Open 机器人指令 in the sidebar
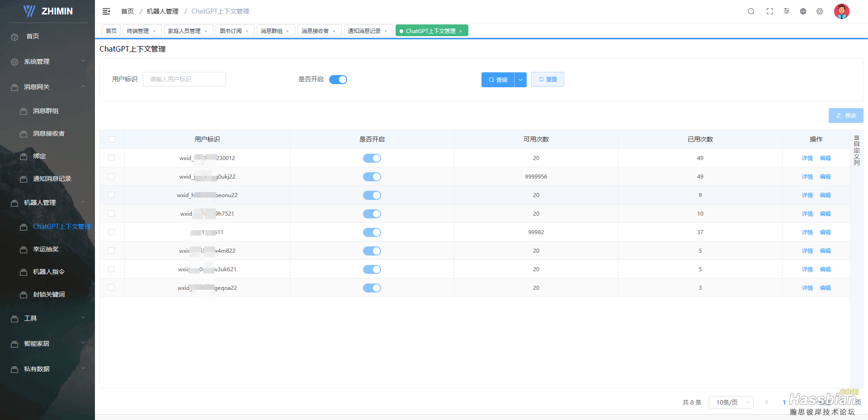Image resolution: width=868 pixels, height=420 pixels. (x=47, y=272)
